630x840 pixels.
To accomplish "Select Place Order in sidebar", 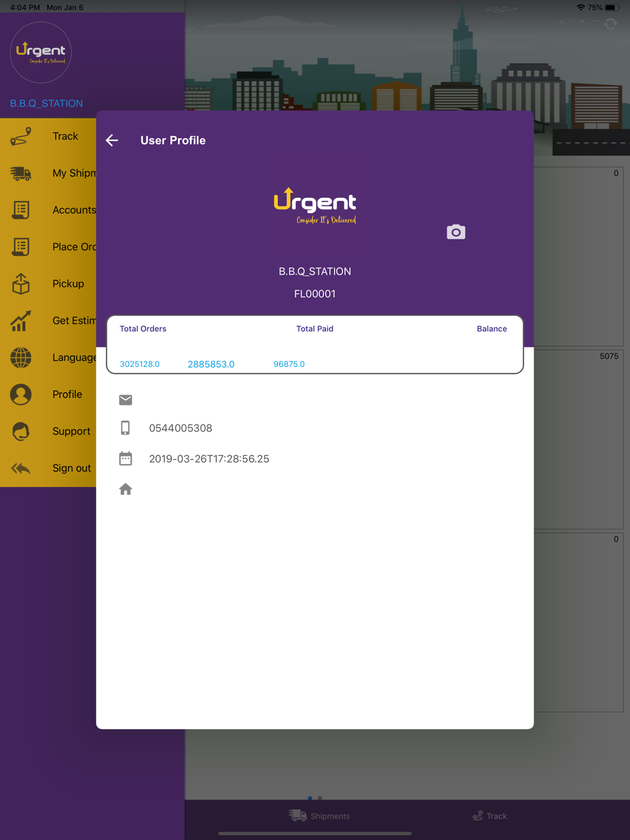I will 48,247.
